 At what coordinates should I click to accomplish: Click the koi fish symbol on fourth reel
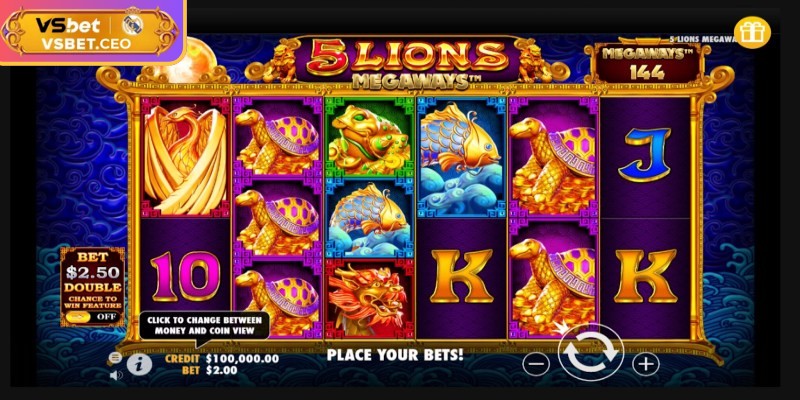point(461,158)
